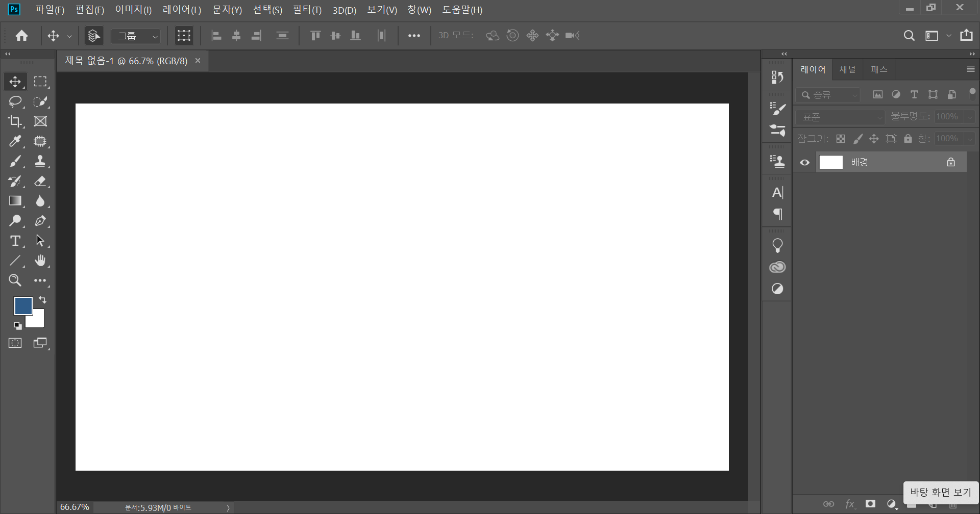Select the Horizontal Type tool
Screen dimensions: 980x514
15,241
